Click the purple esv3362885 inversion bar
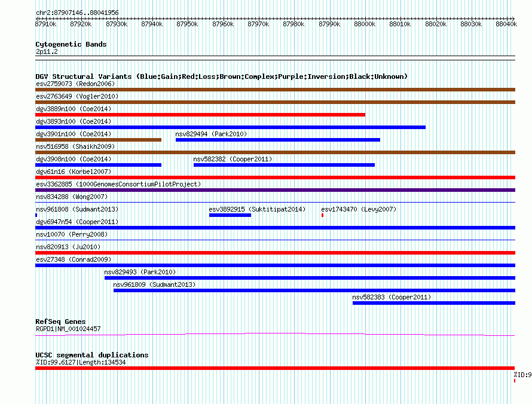Screen dimensions: 532x404 coord(275,190)
